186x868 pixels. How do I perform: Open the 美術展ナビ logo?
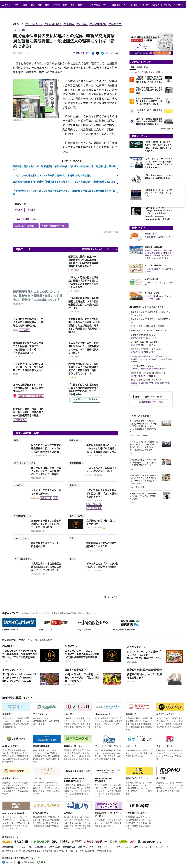pyautogui.click(x=139, y=707)
